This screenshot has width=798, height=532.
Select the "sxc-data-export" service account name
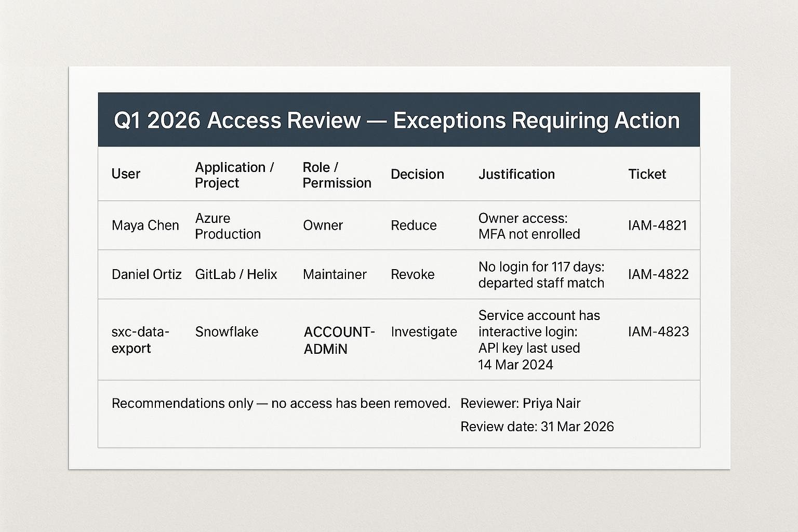pos(140,340)
